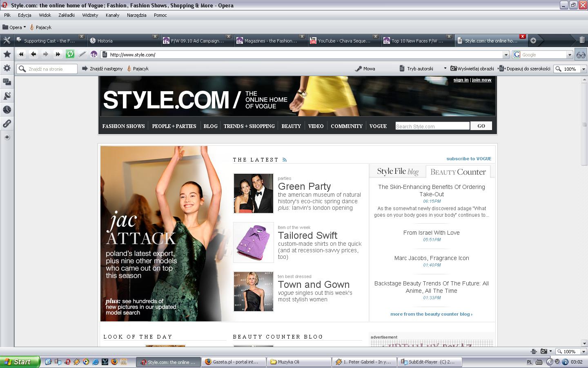Open the Links panel chain icon
Image resolution: width=588 pixels, height=368 pixels.
coord(7,123)
